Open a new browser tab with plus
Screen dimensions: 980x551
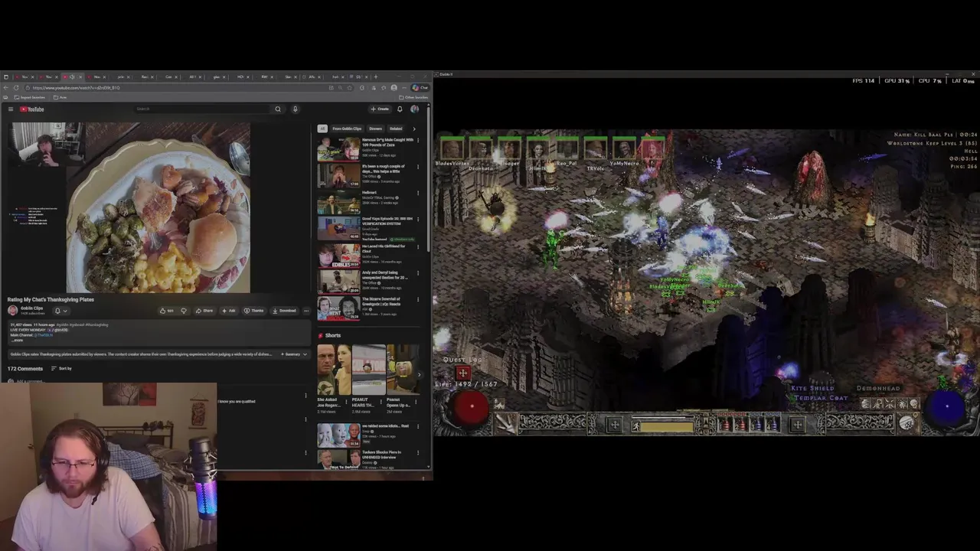tap(376, 77)
